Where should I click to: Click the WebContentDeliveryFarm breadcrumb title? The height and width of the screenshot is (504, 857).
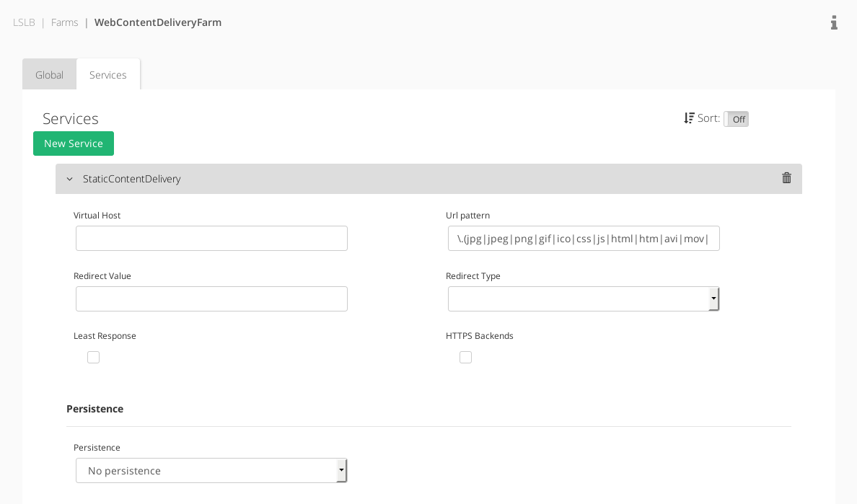pos(158,22)
